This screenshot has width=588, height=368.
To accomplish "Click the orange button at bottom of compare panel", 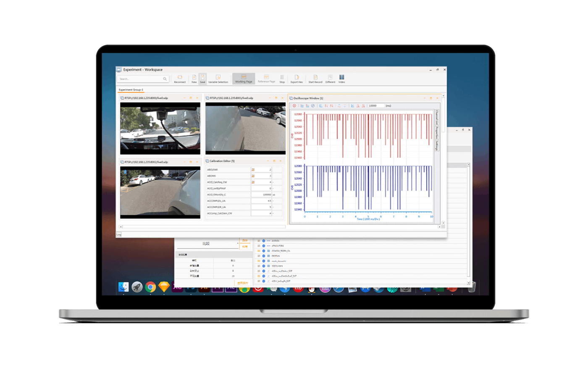I will coord(243,283).
